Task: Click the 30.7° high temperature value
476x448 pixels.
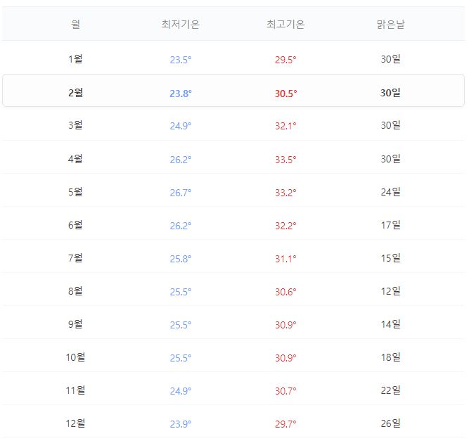Action: pyautogui.click(x=285, y=391)
